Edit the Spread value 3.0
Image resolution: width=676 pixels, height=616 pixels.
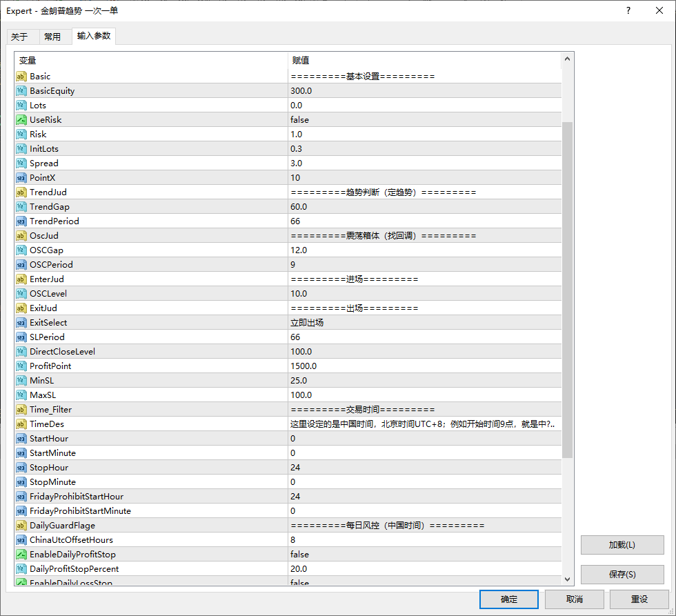(x=425, y=163)
